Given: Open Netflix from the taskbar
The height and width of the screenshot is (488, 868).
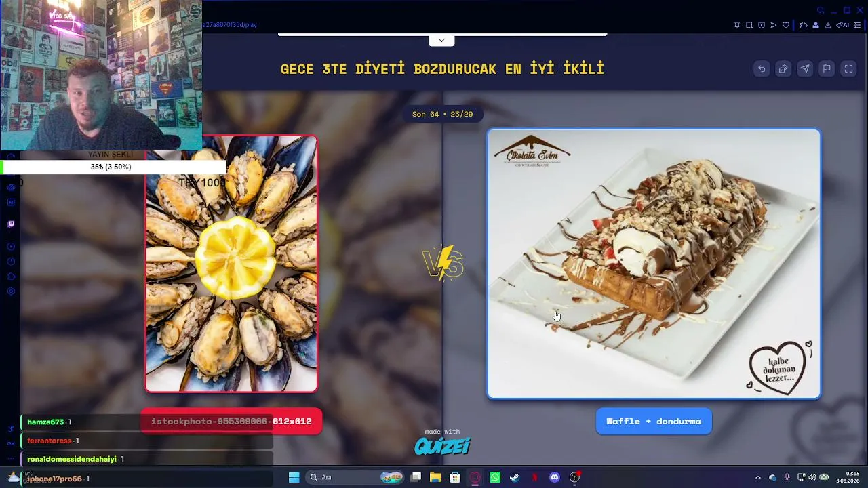Looking at the screenshot, I should (534, 477).
